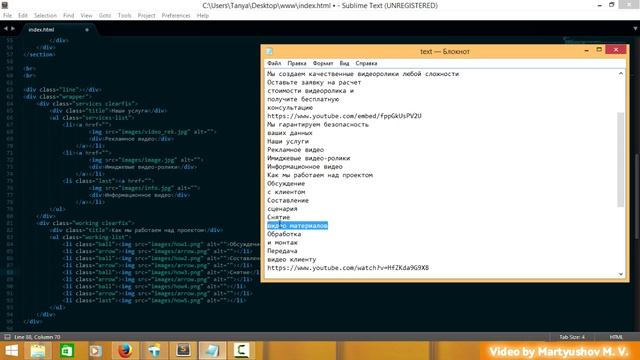Open tab list dropdown arrow in Sublime
Viewport: 640px width, 360px height.
tap(635, 29)
